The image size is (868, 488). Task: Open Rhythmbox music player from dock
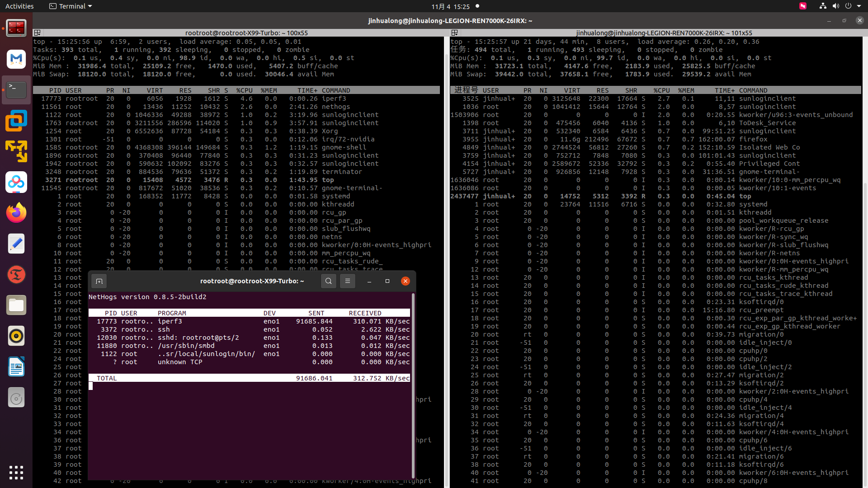(x=16, y=336)
